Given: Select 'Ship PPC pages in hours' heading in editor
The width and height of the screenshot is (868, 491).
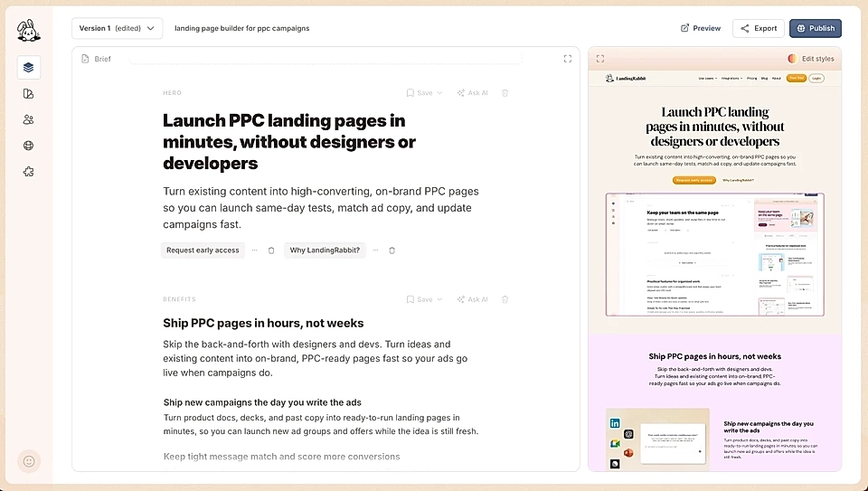Looking at the screenshot, I should pos(263,324).
